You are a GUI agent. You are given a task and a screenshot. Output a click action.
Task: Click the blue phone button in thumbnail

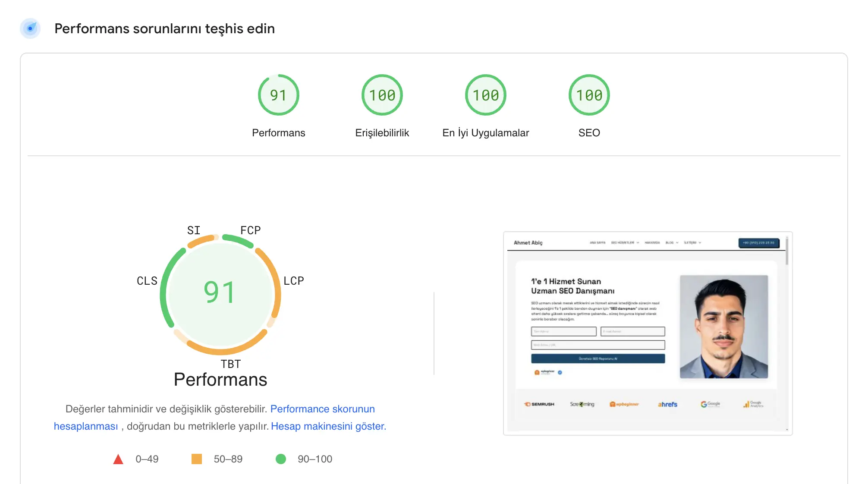pyautogui.click(x=758, y=243)
